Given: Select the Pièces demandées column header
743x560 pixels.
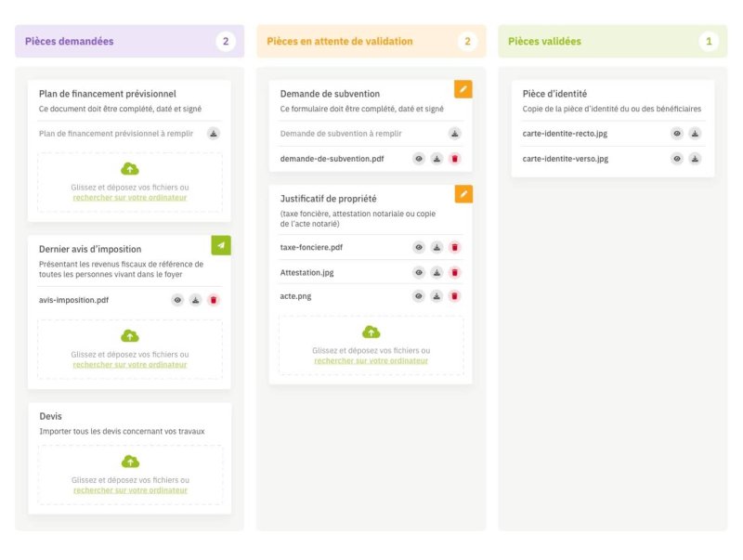Looking at the screenshot, I should [70, 42].
